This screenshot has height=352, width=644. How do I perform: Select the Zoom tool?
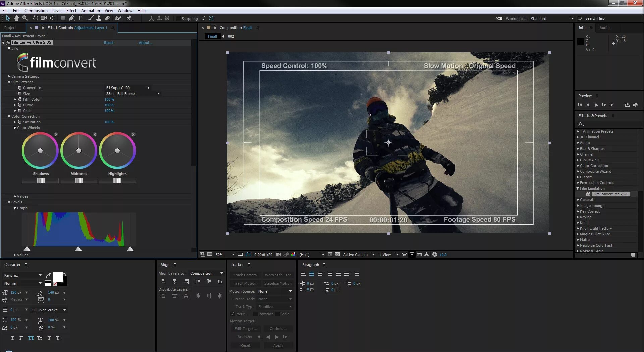[x=25, y=18]
